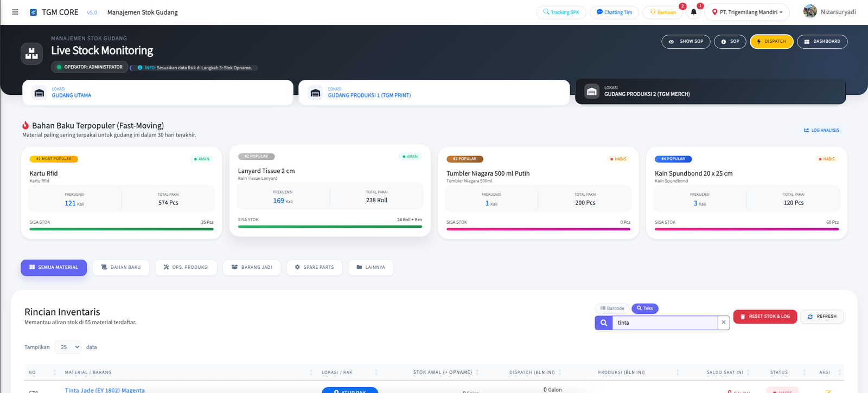The image size is (868, 393).
Task: Select the Semua Material filter tab
Action: 54,267
